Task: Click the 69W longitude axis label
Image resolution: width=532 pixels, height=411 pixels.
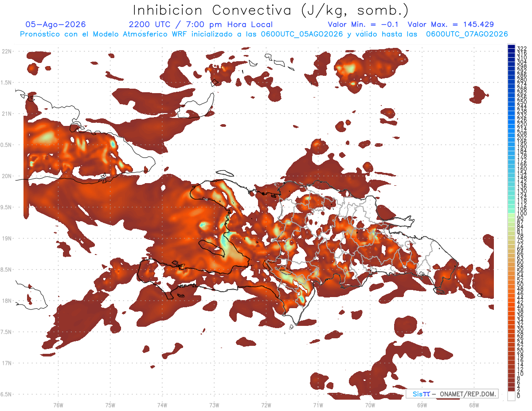Action: 422,405
